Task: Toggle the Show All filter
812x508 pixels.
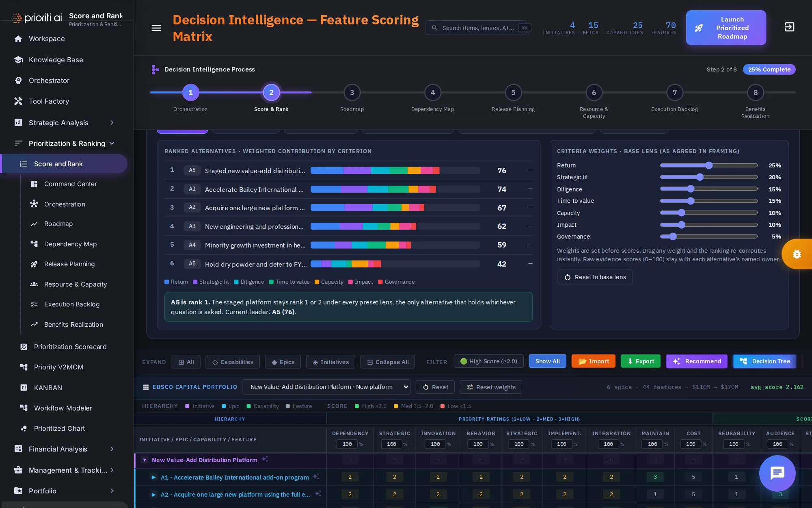Action: click(x=547, y=361)
